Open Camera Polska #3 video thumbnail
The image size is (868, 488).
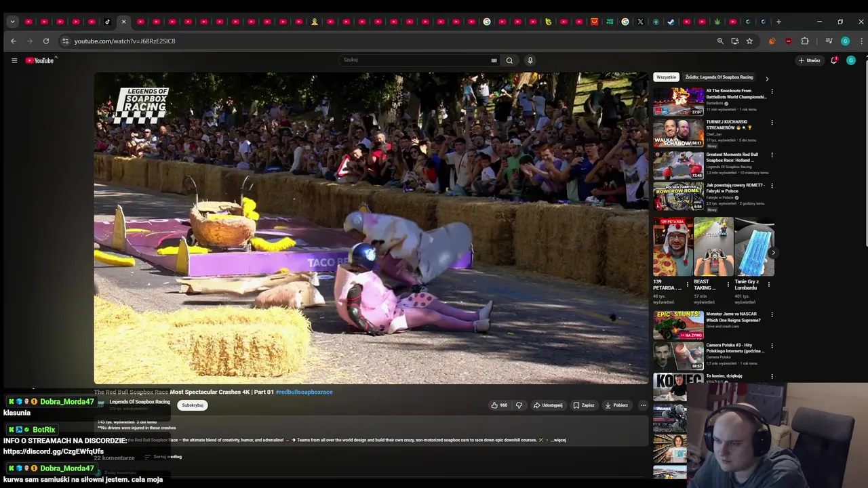click(x=678, y=357)
